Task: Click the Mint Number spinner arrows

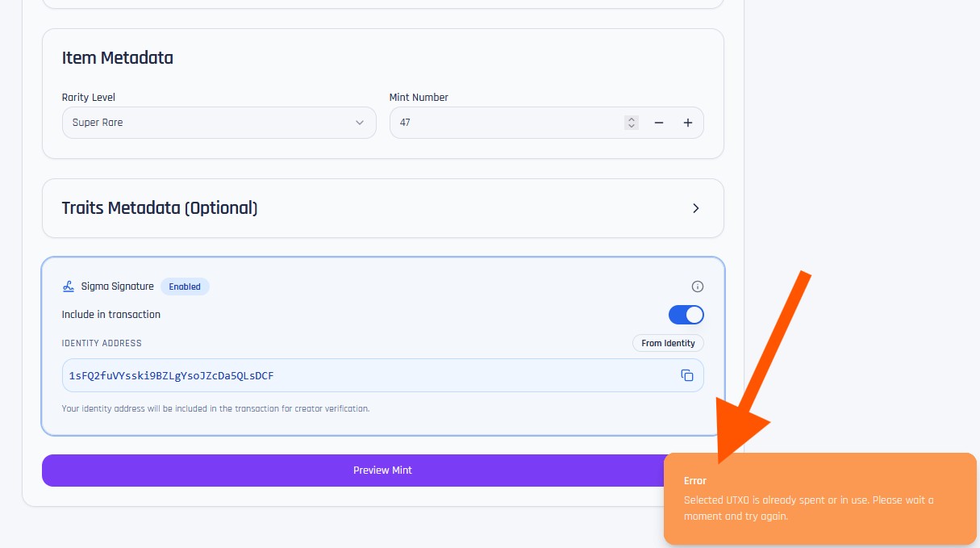Action: tap(632, 123)
